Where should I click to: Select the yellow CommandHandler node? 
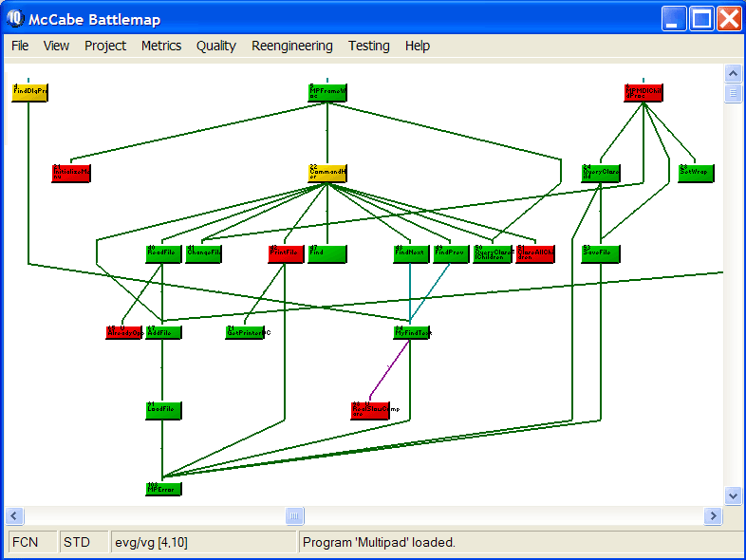(x=327, y=173)
